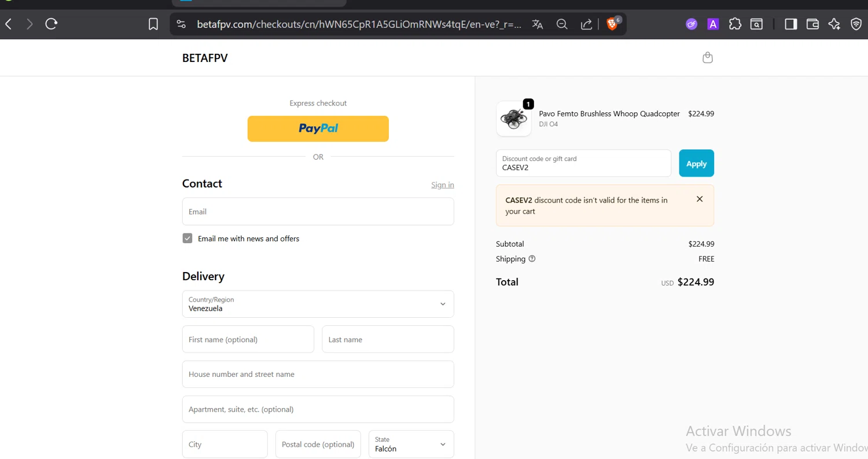Focus the City field
This screenshot has height=459, width=868.
225,444
